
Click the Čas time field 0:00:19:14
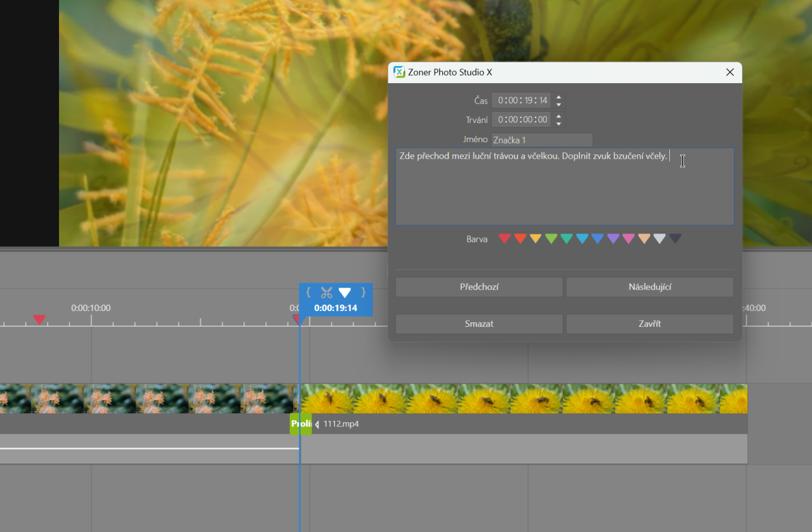click(x=521, y=100)
